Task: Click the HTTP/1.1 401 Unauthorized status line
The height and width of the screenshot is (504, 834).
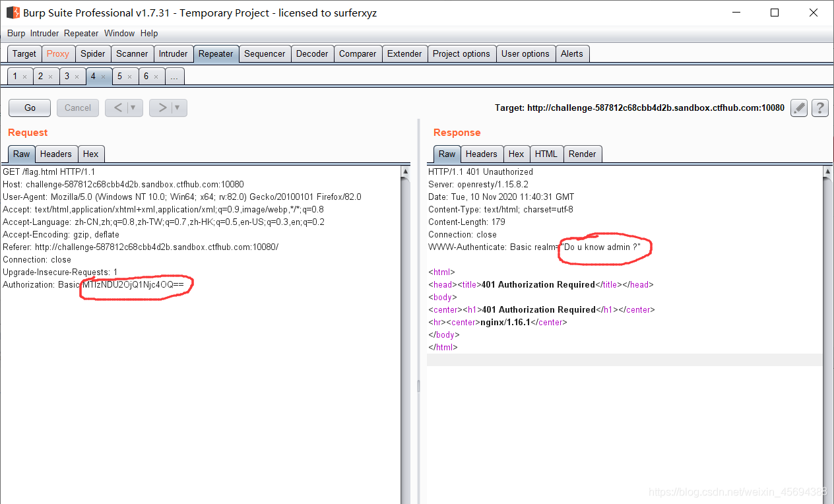Action: click(480, 172)
